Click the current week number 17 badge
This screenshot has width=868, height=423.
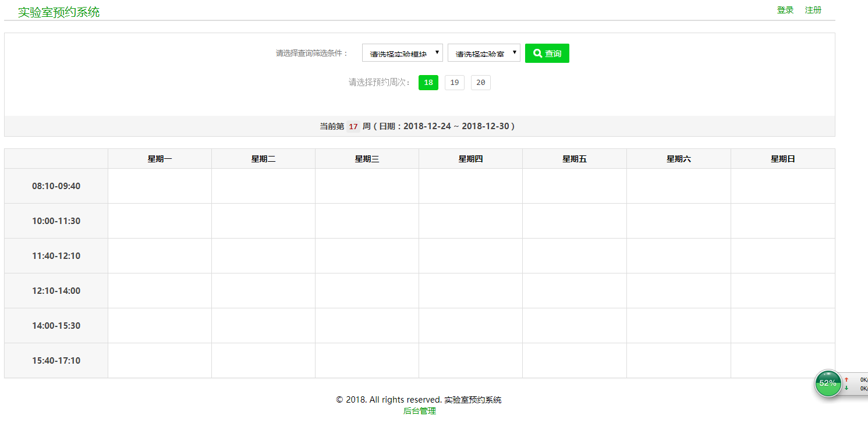point(353,126)
